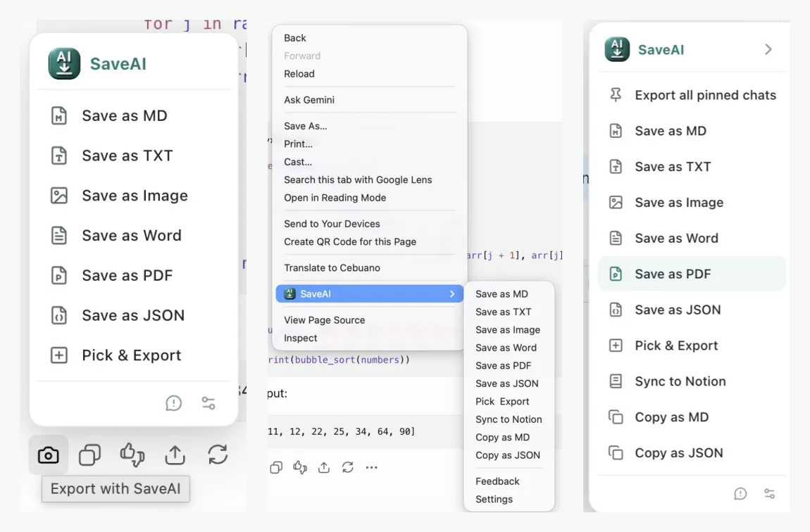Choose Save as JSON in SaveAI submenu
Viewport: 810px width, 532px height.
[509, 384]
